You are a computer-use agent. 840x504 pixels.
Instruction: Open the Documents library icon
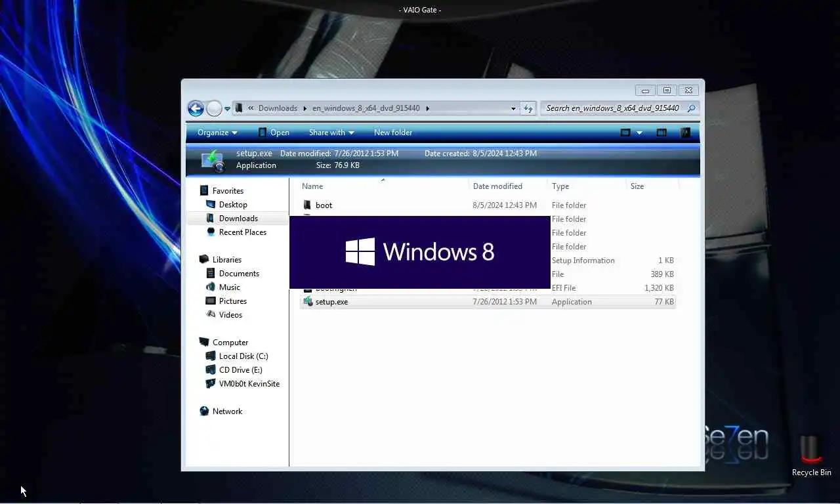(211, 273)
